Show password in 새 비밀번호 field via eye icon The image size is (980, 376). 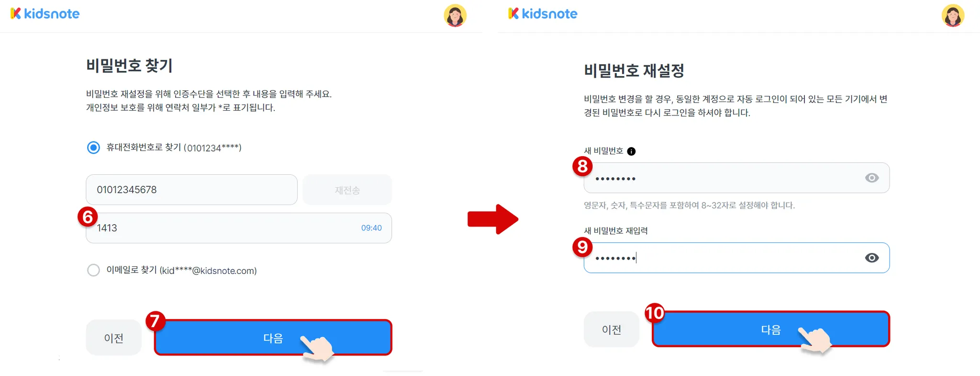point(872,178)
